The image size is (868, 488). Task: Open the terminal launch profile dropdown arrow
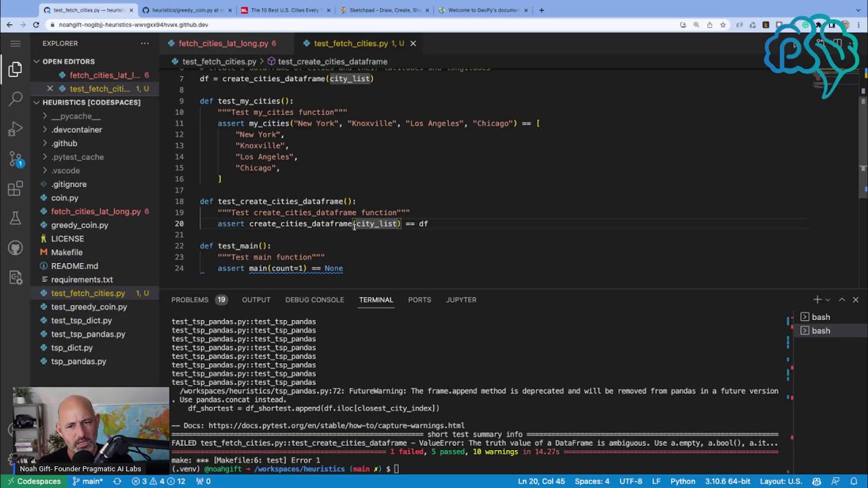828,300
